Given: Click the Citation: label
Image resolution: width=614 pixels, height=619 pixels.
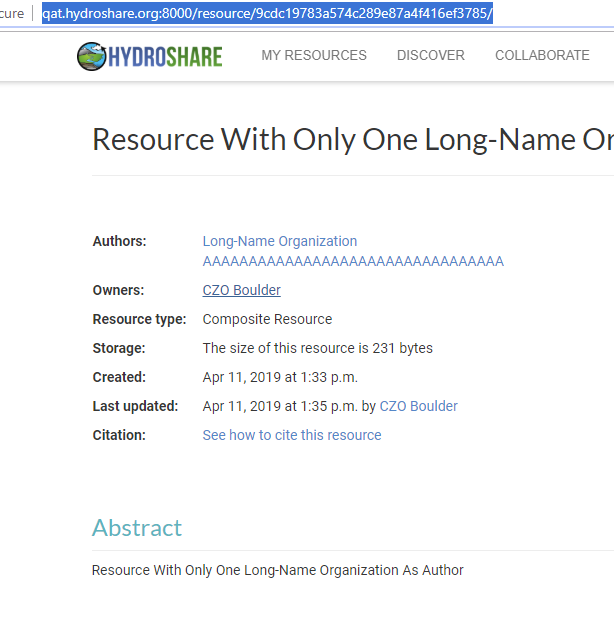Looking at the screenshot, I should 119,435.
